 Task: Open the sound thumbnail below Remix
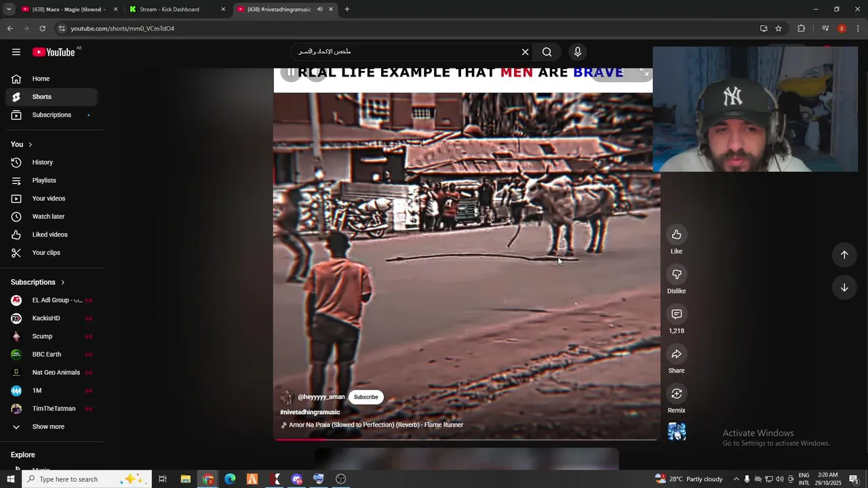677,432
